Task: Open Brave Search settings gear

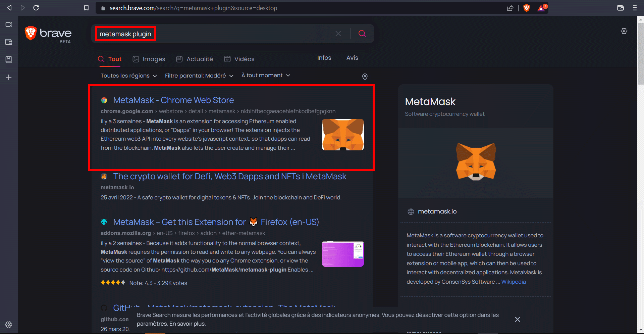Action: click(x=624, y=31)
